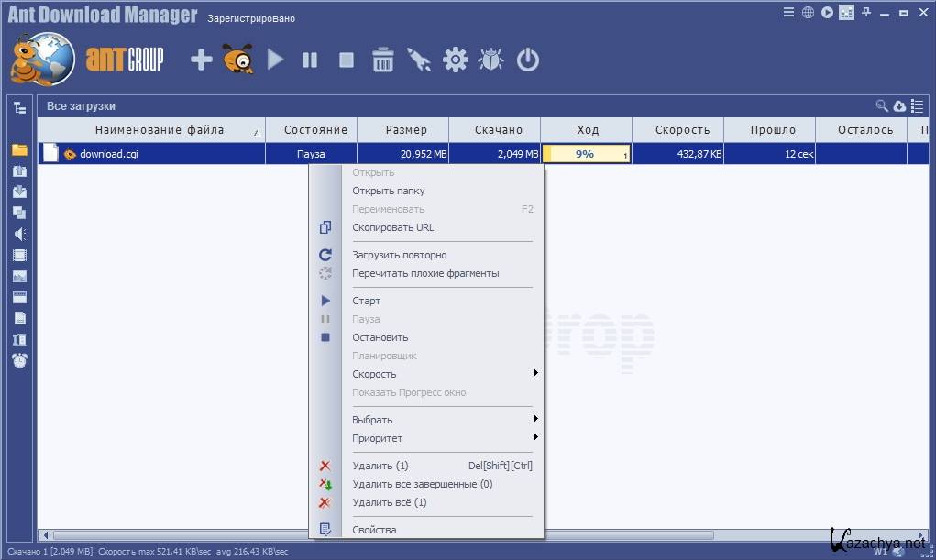The image size is (936, 560).
Task: Click the cloud download icon
Action: coord(899,106)
